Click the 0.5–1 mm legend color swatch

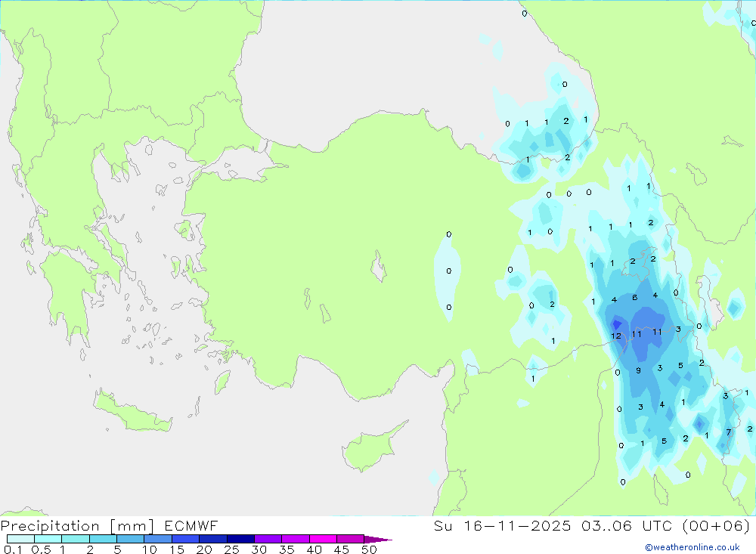pos(48,539)
